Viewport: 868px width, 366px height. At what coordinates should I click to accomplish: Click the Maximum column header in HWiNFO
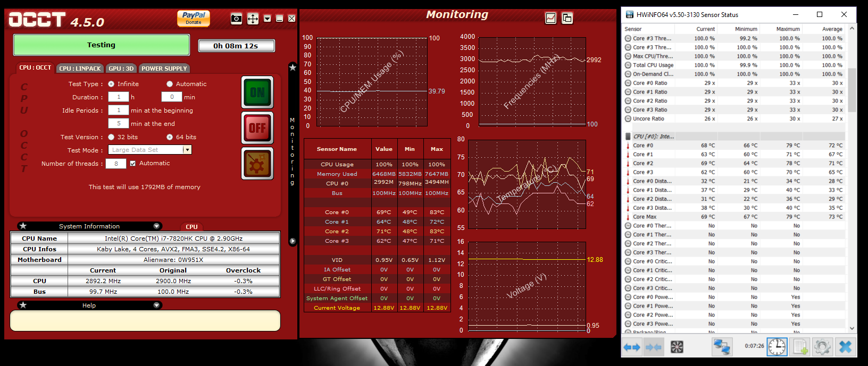781,29
